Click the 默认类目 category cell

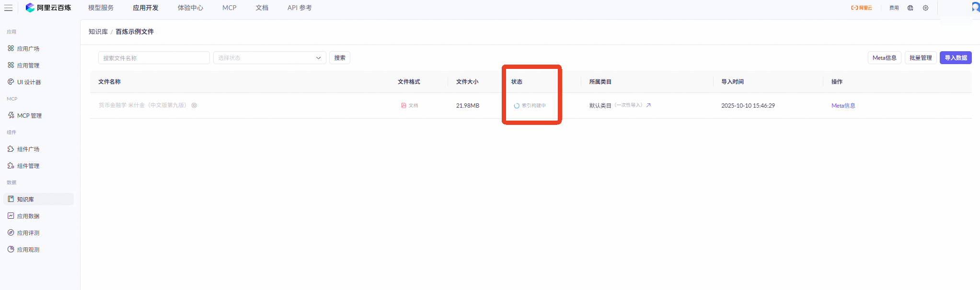click(x=600, y=106)
